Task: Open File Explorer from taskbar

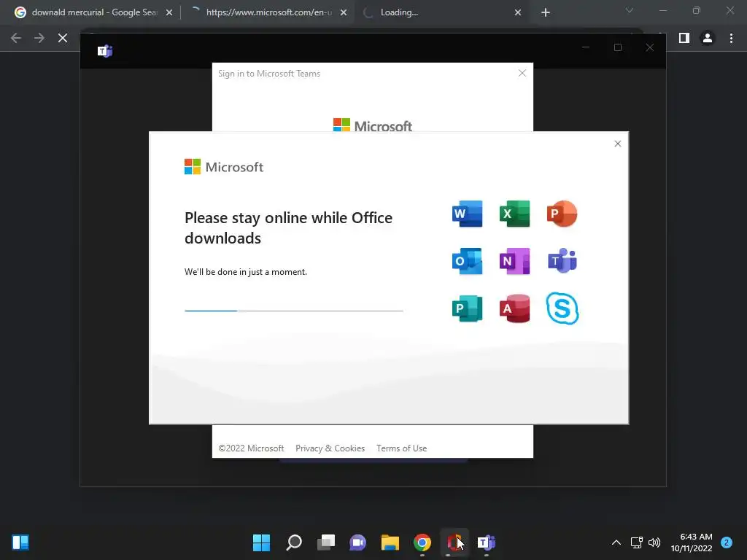Action: click(x=390, y=542)
